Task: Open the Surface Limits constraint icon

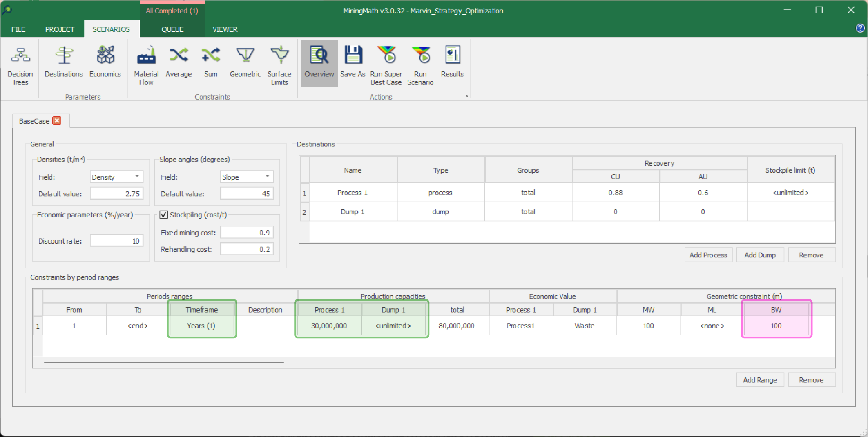Action: [x=279, y=65]
